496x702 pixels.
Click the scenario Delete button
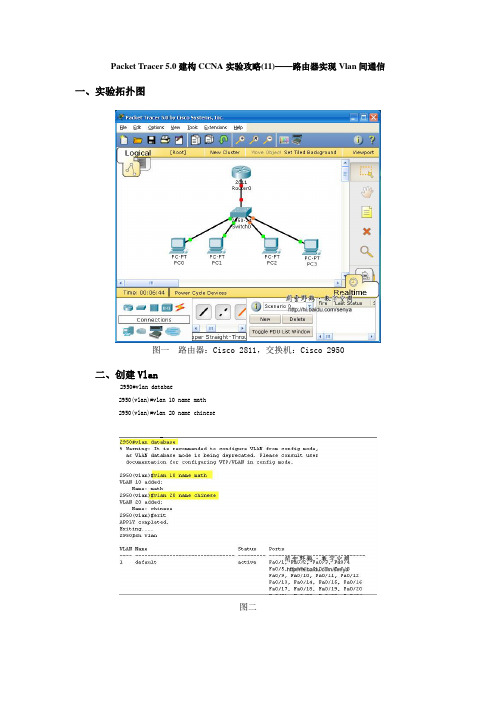[x=297, y=319]
